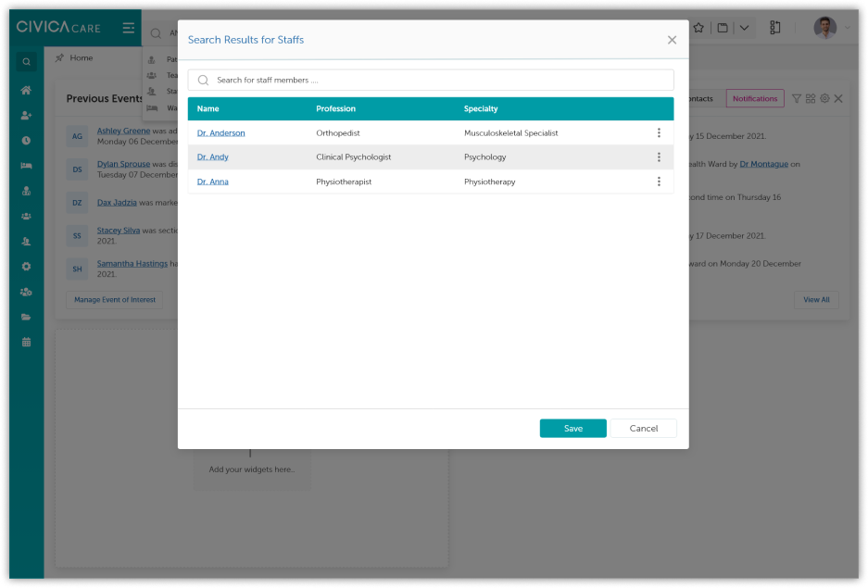Screen dimensions: 868x588
Task: Click the widget grid layout icon
Action: pos(811,98)
